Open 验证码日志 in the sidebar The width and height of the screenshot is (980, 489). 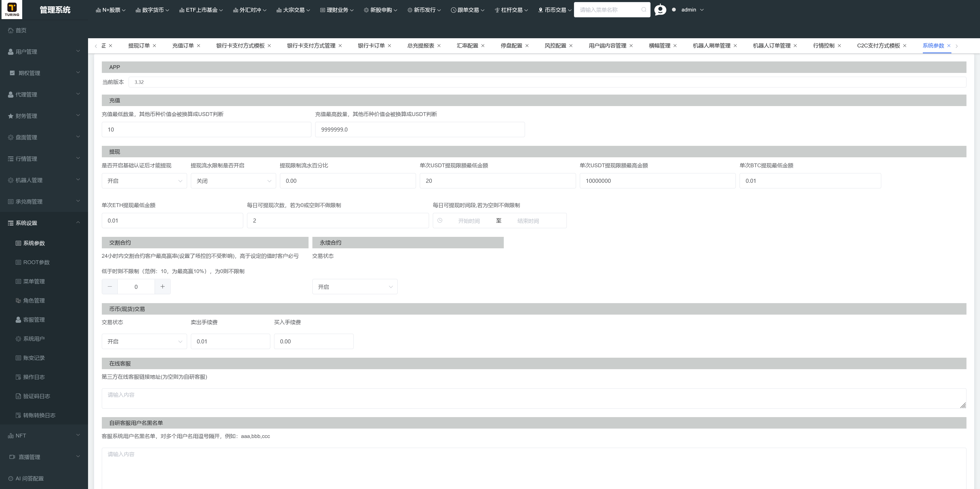[x=44, y=396]
